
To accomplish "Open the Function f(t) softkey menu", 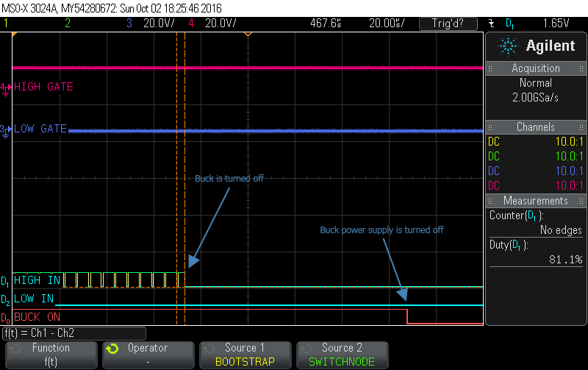I will 51,355.
